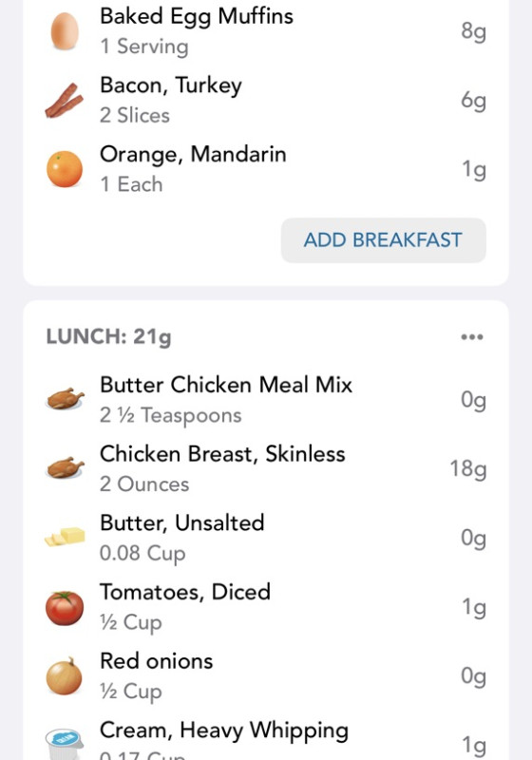Click the ADD BREAKFAST button
The width and height of the screenshot is (532, 760).
coord(383,240)
